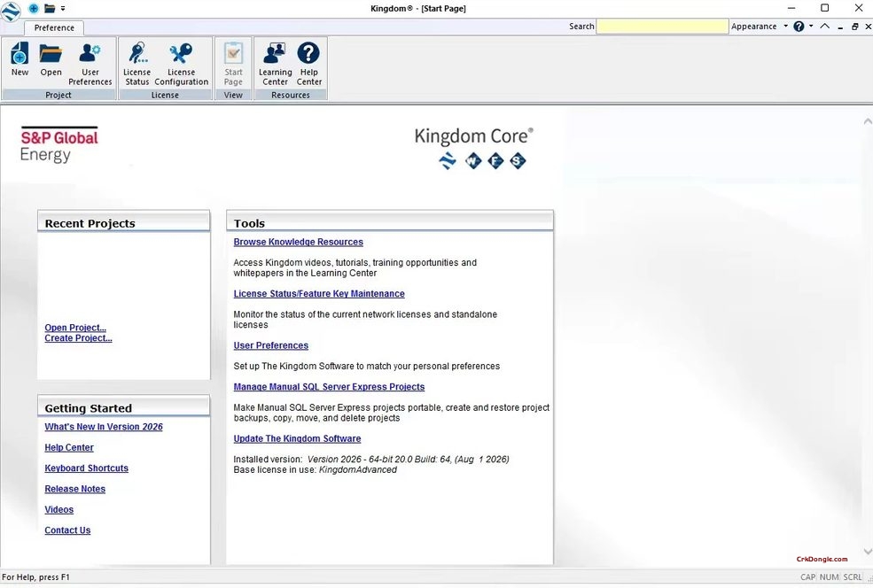Open License Configuration tool
873x588 pixels.
tap(182, 65)
